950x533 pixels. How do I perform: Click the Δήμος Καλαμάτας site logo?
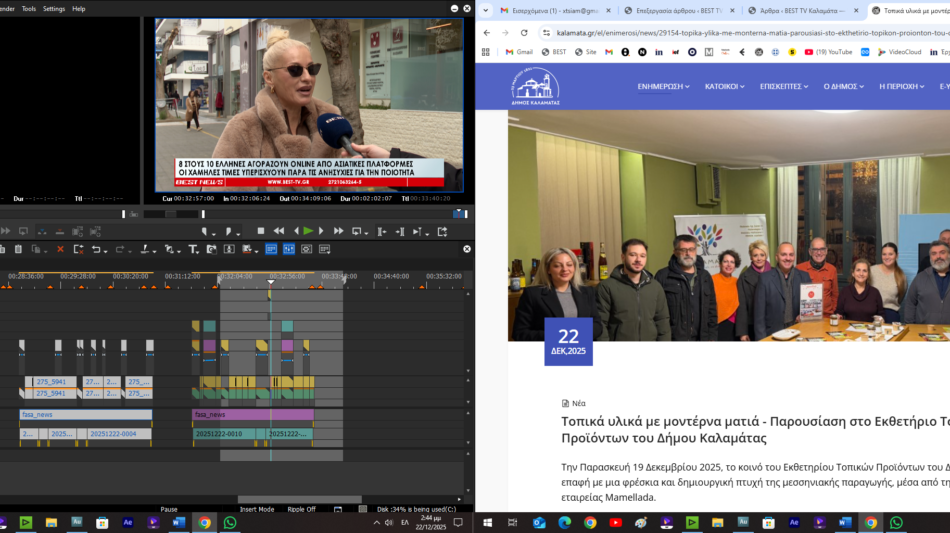[535, 87]
